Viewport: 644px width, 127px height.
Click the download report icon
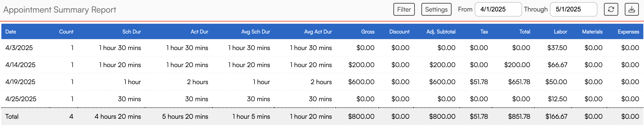tap(631, 9)
